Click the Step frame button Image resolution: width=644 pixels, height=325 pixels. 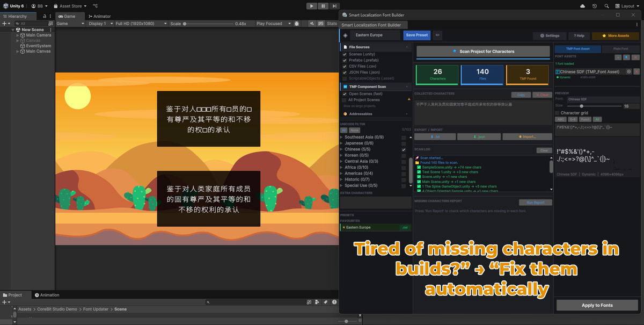tap(334, 5)
